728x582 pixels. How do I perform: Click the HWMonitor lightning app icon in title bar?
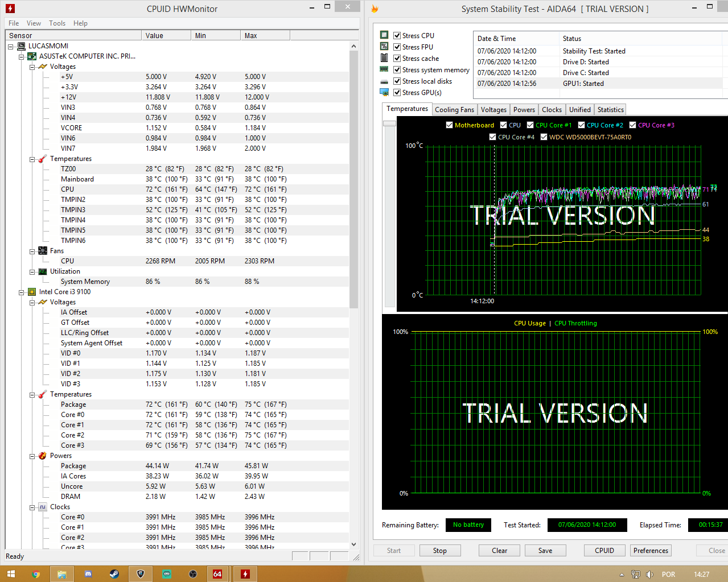[10, 9]
